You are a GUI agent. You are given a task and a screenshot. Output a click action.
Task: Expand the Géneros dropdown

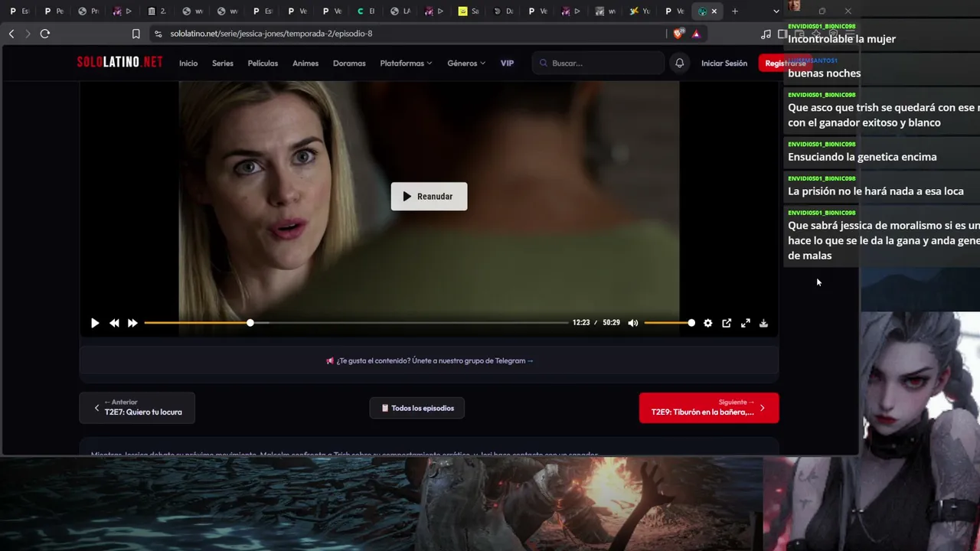pyautogui.click(x=466, y=64)
